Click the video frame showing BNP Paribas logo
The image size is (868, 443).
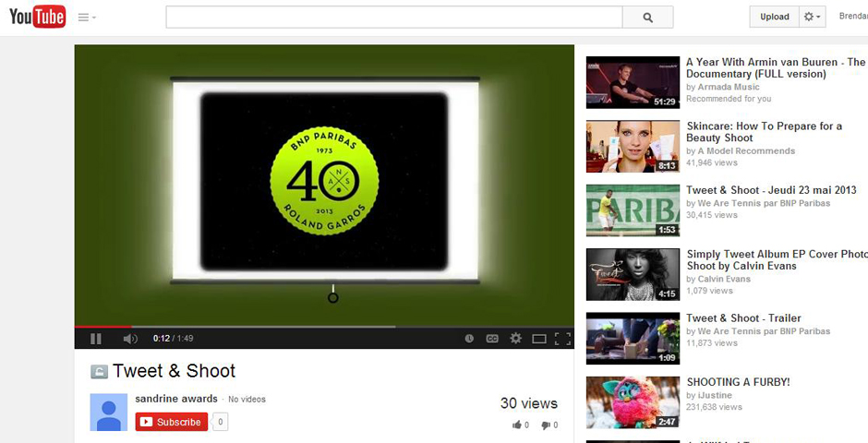pyautogui.click(x=324, y=185)
